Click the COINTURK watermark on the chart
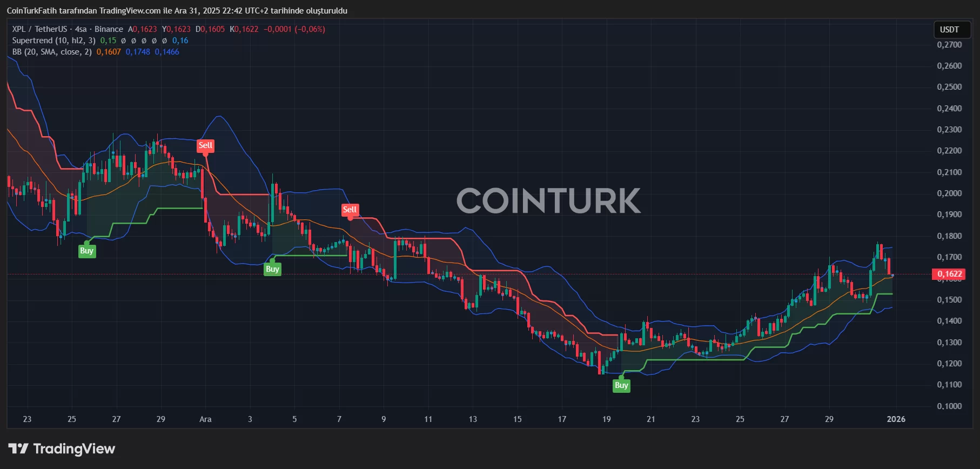Image resolution: width=980 pixels, height=469 pixels. pos(548,201)
